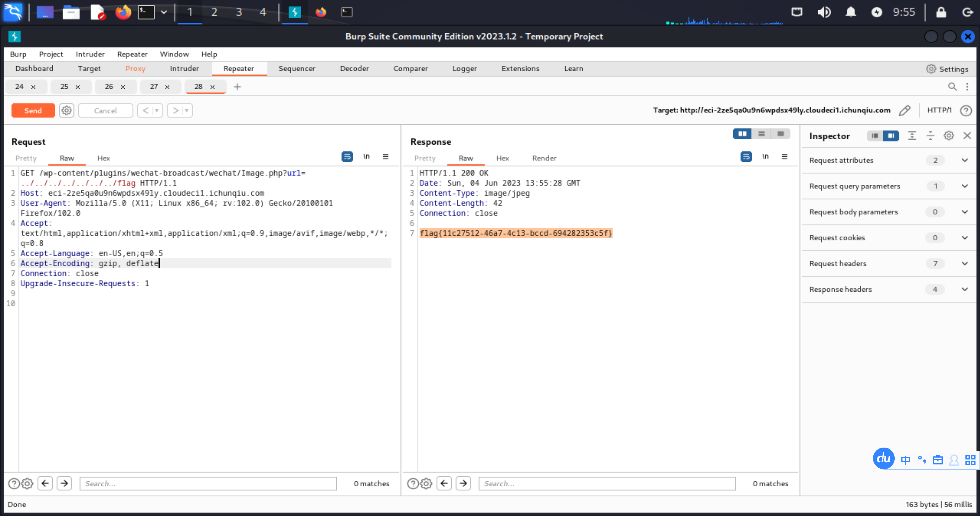The height and width of the screenshot is (516, 980).
Task: Switch Response view to Hex
Action: [x=503, y=158]
